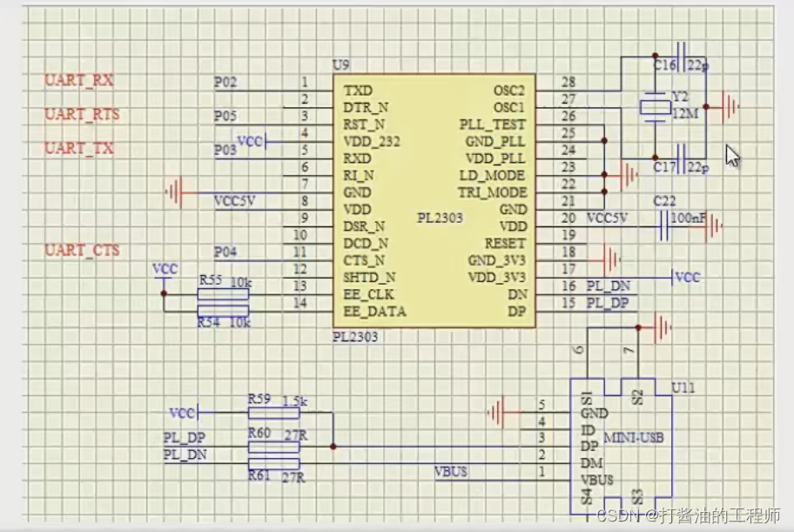Select the C22 100nF capacitor symbol
Viewport: 794px width, 532px height.
[x=664, y=226]
